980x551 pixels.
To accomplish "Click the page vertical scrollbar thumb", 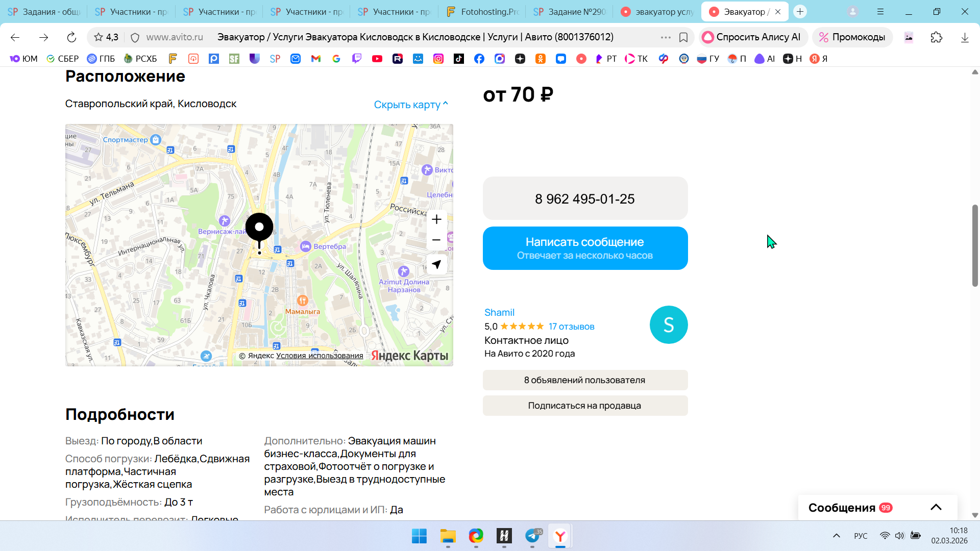I will pos(975,245).
